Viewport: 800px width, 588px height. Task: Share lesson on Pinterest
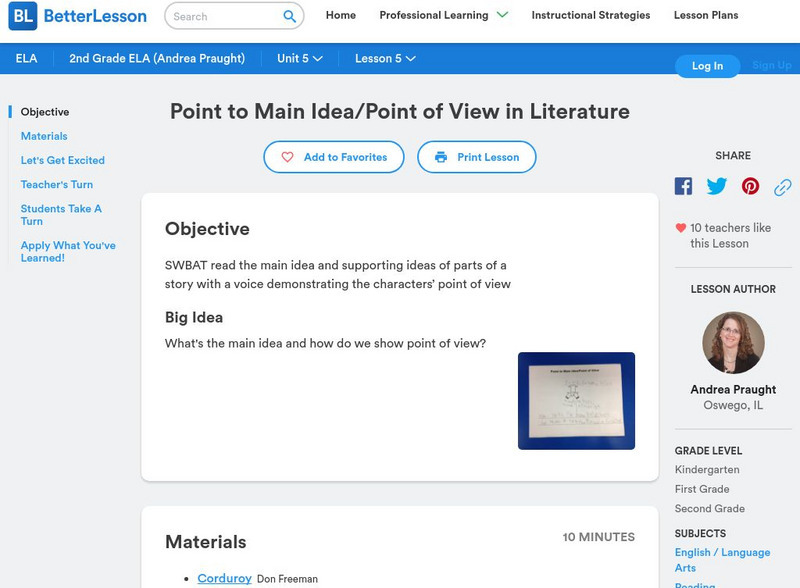pos(750,186)
